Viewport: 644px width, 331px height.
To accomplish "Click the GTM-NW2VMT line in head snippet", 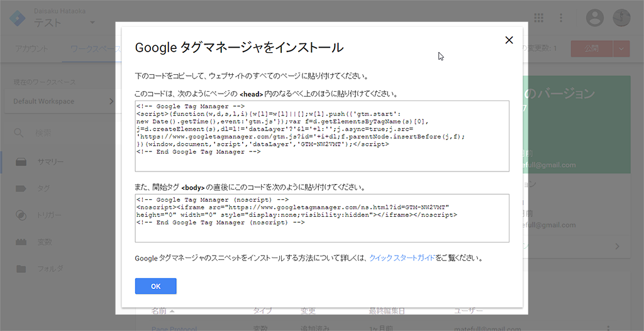I will tap(263, 144).
